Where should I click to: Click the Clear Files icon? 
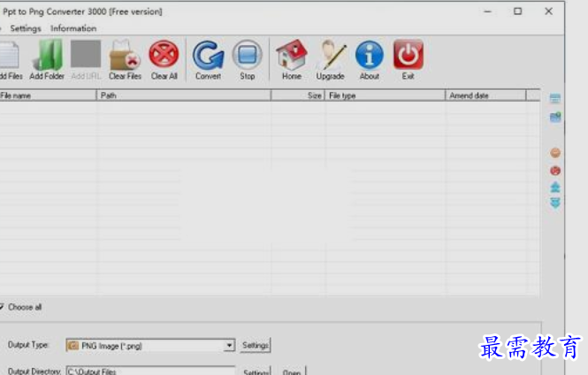point(125,55)
